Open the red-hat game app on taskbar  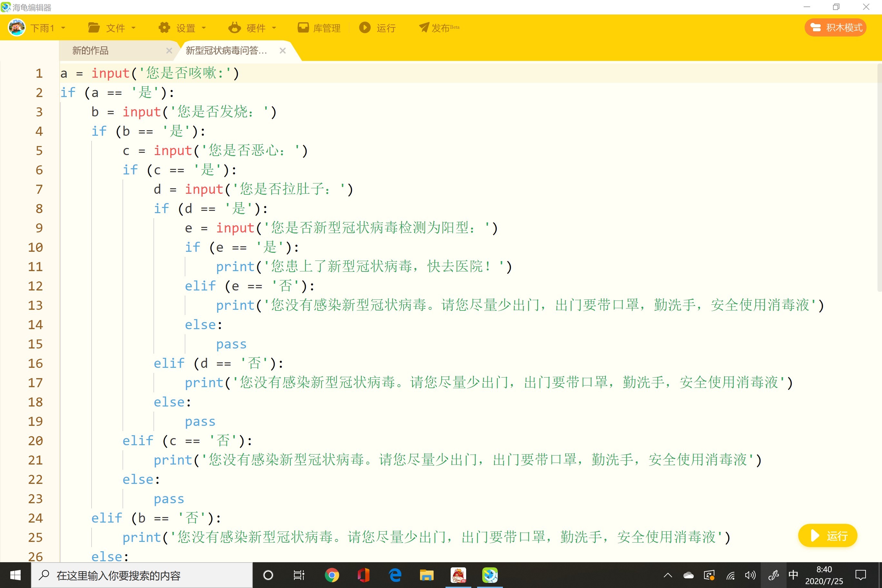458,575
